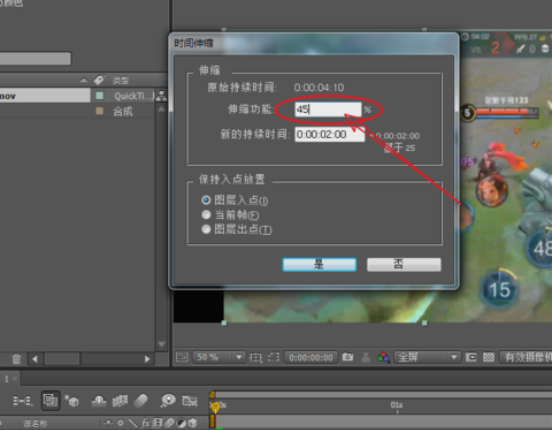Click the project panel scroll left arrow
The width and height of the screenshot is (552, 430).
pos(34,359)
